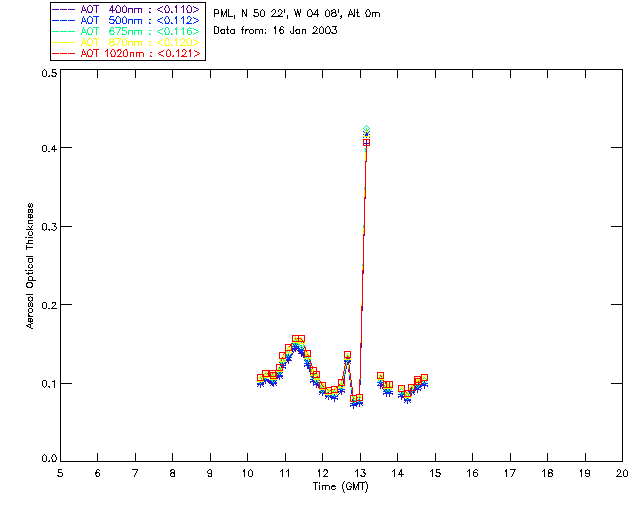640x512 pixels.
Task: Click the x-axis tick label 12
Action: [323, 474]
